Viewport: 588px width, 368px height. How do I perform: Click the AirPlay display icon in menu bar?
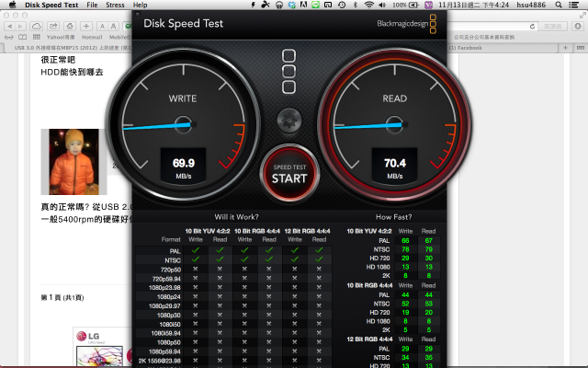[328, 5]
